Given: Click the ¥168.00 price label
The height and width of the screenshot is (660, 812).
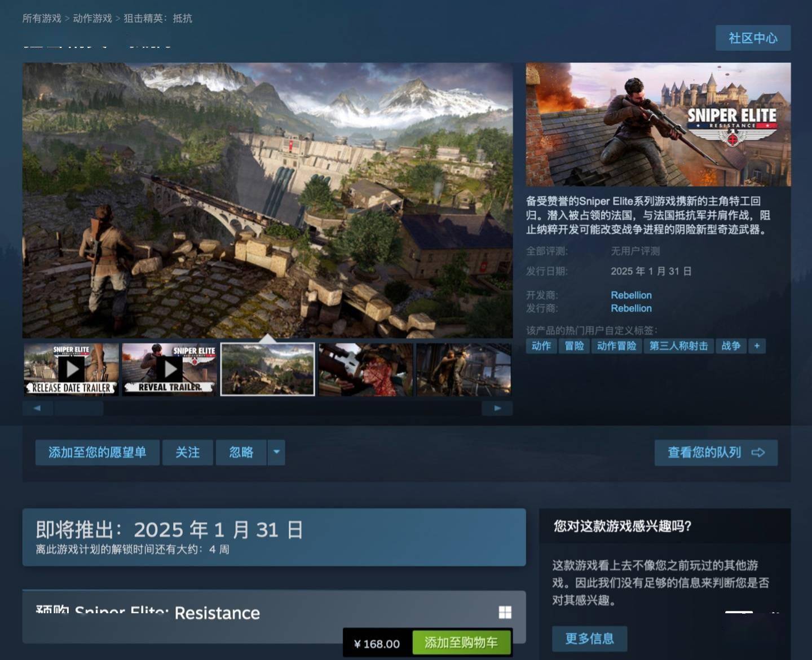Looking at the screenshot, I should tap(377, 644).
